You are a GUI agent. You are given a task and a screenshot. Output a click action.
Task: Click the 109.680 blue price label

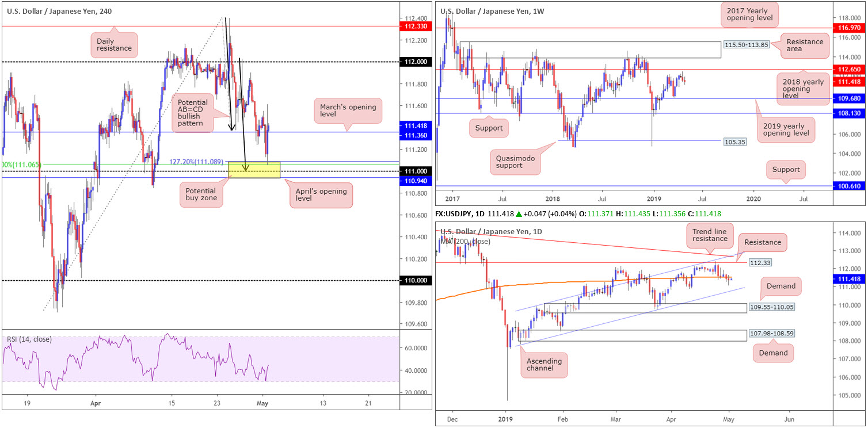(x=848, y=98)
